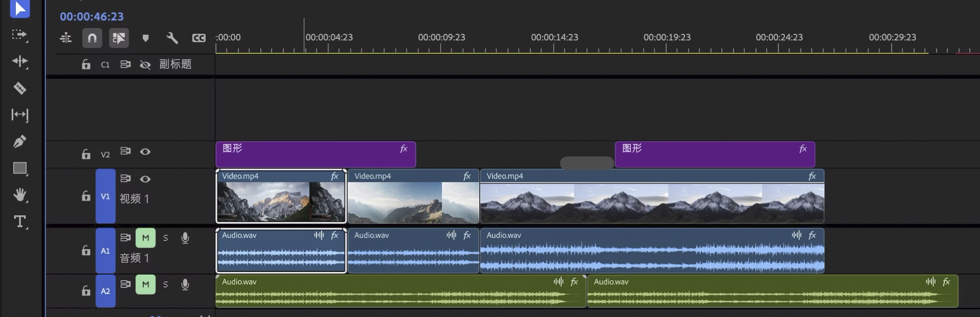Click the closed captions CC button
980x317 pixels.
[199, 38]
